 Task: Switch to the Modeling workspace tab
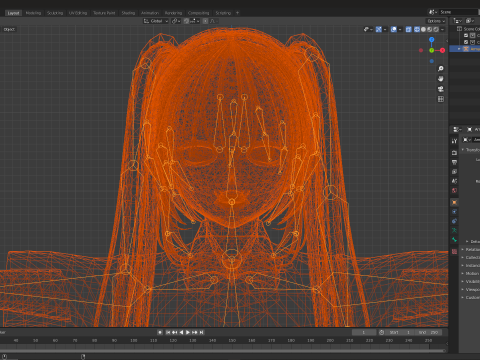pos(33,13)
